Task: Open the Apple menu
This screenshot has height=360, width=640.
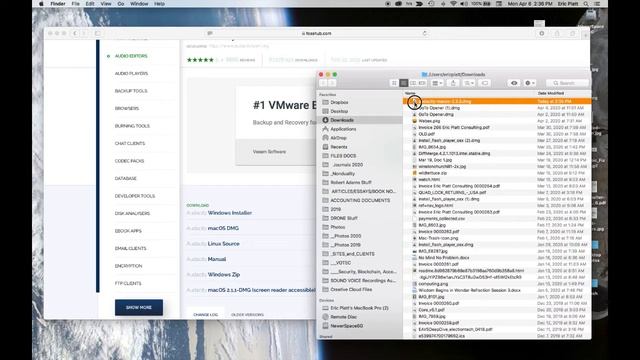Action: (x=41, y=4)
